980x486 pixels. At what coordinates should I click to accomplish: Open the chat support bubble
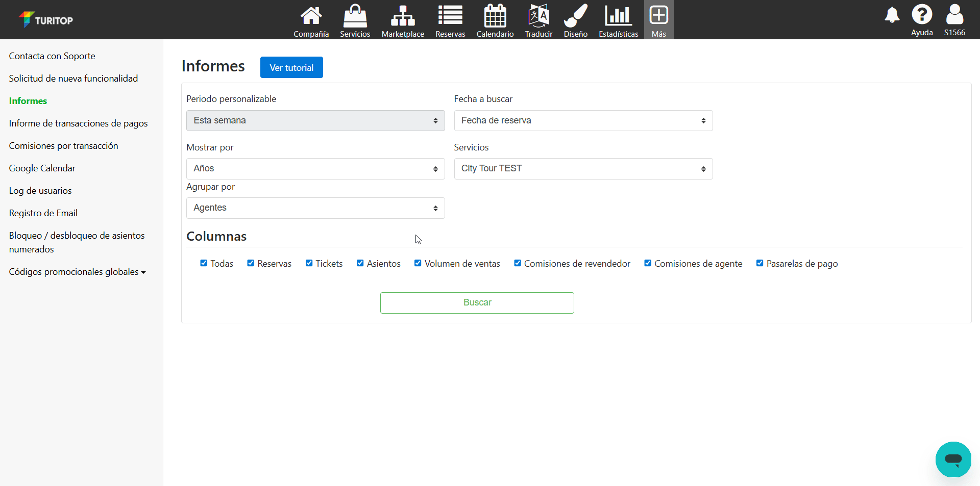pos(953,459)
